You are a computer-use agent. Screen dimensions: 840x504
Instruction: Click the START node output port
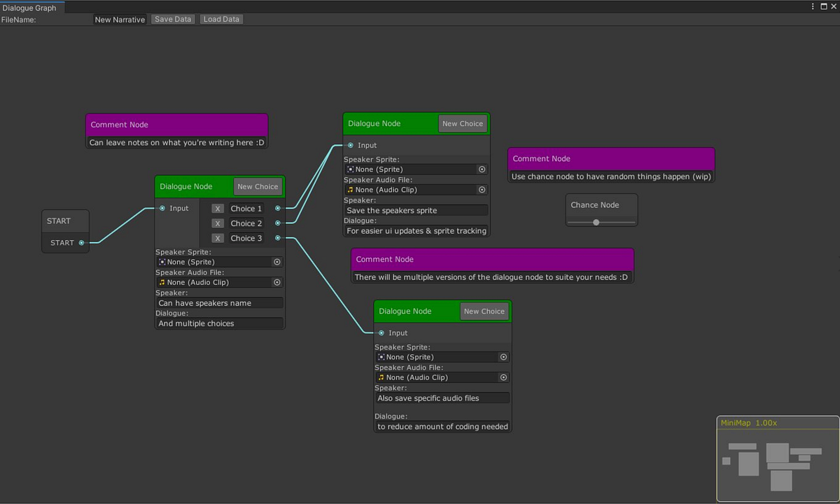[83, 242]
